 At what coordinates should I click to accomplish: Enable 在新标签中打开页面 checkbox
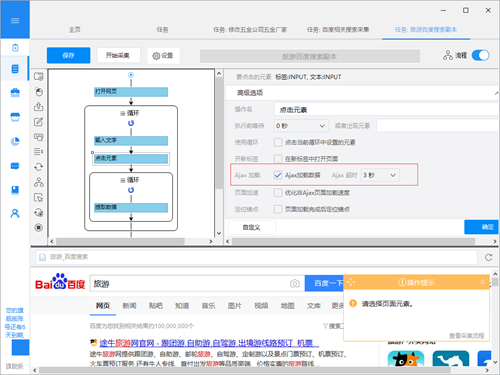[x=278, y=159]
